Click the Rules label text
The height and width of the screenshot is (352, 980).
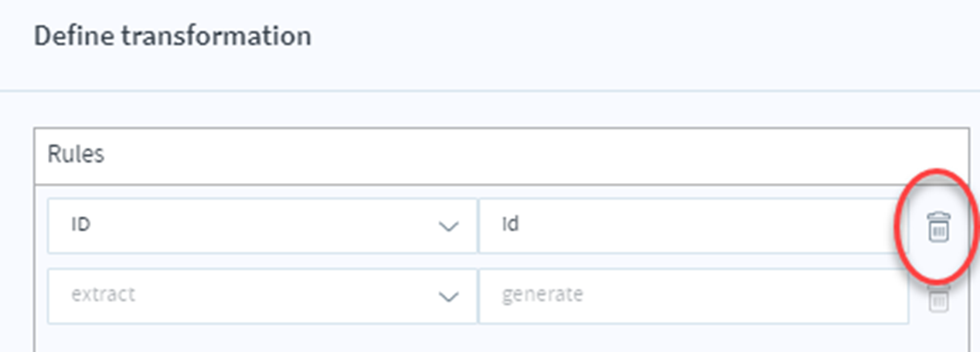pos(76,154)
